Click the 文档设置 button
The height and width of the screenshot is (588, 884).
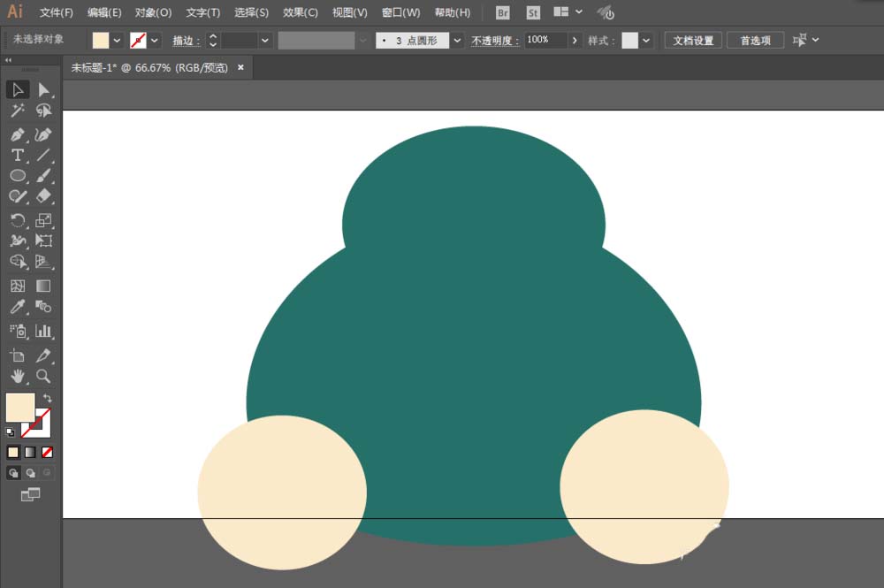tap(693, 40)
